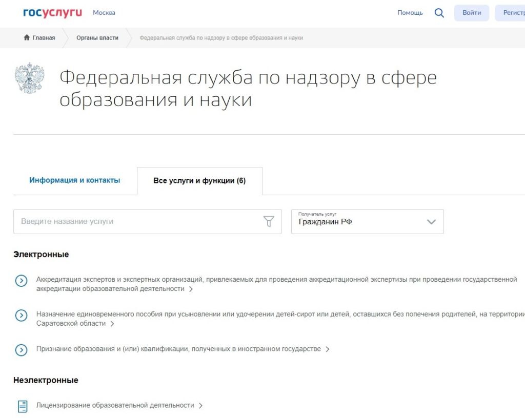This screenshot has width=525, height=420.
Task: Click the chevron in Гражданин РФ selector
Action: point(431,222)
